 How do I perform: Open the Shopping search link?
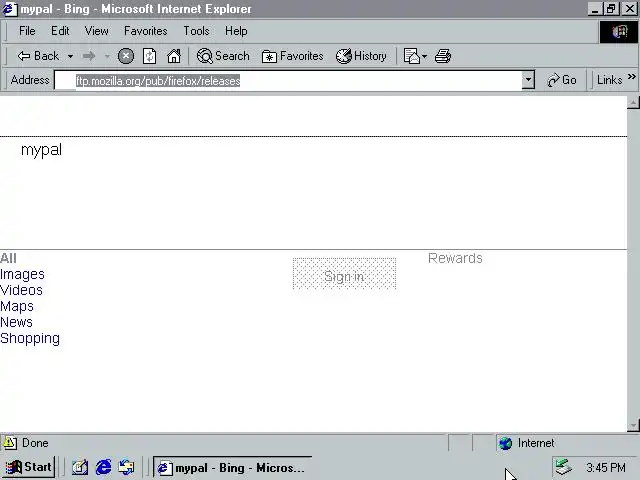(x=30, y=338)
